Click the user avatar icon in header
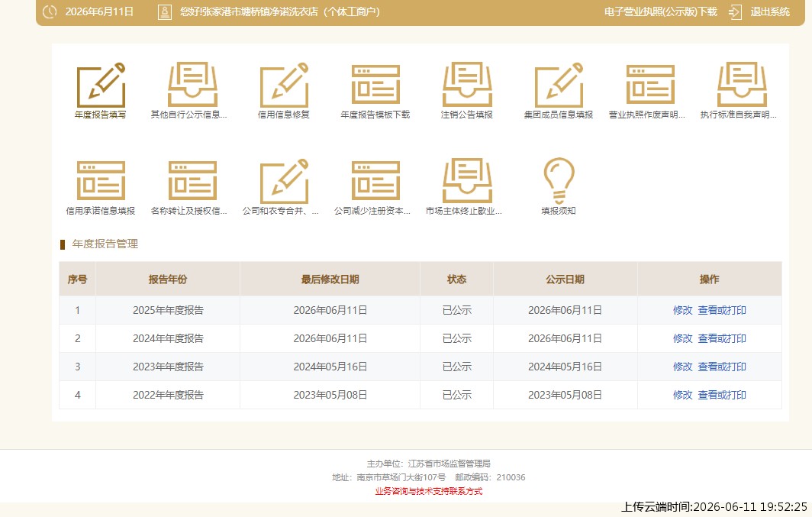Viewport: 812px width, 517px height. 165,12
